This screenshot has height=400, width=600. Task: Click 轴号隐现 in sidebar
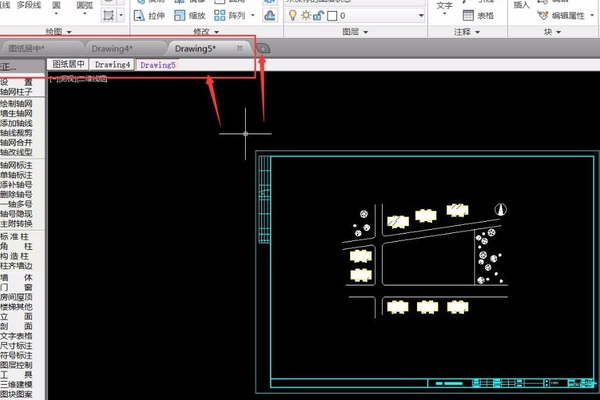16,214
